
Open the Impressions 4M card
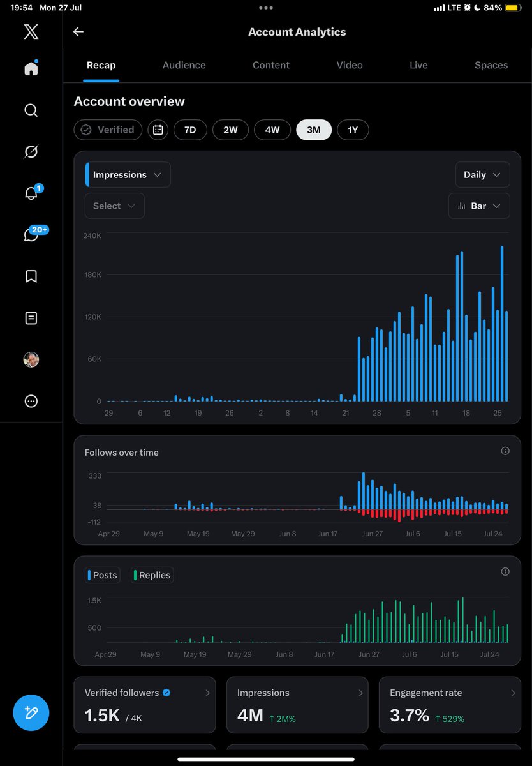click(x=297, y=705)
